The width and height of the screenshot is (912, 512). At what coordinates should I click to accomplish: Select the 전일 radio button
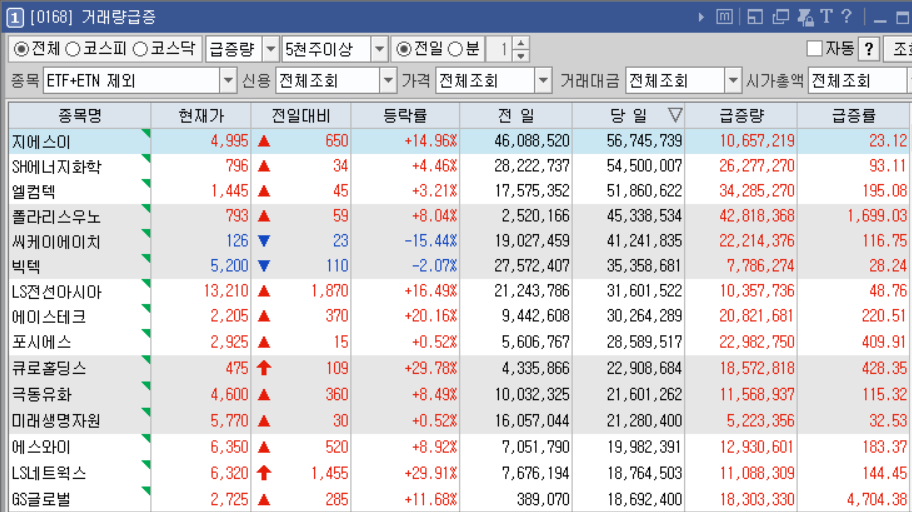tap(403, 49)
